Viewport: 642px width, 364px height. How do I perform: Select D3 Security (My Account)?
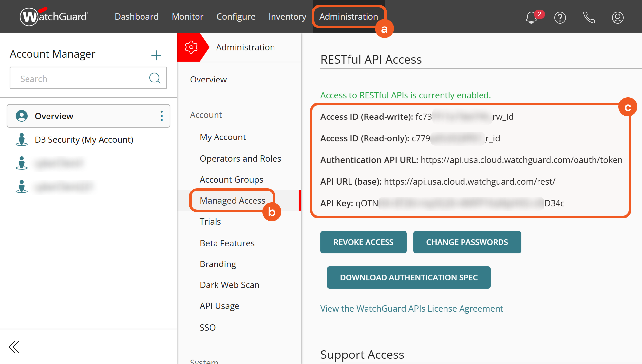point(84,140)
